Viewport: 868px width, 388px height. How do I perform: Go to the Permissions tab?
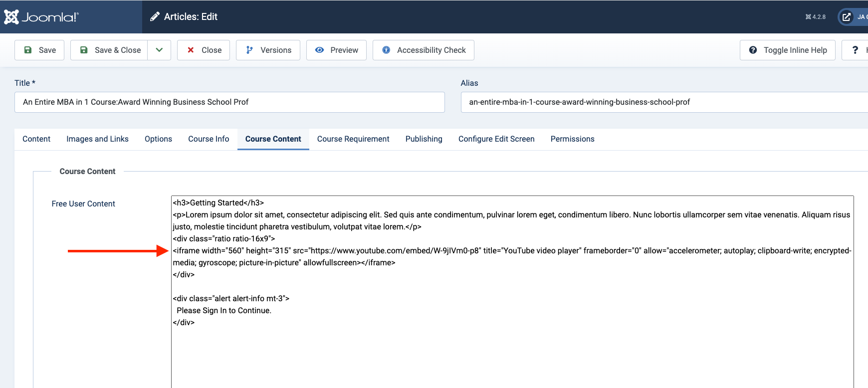572,139
